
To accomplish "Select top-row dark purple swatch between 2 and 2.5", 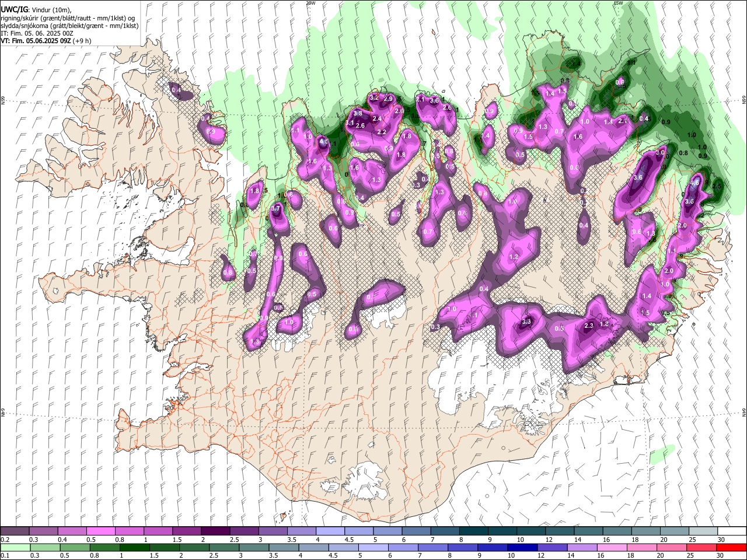I will click(x=215, y=531).
